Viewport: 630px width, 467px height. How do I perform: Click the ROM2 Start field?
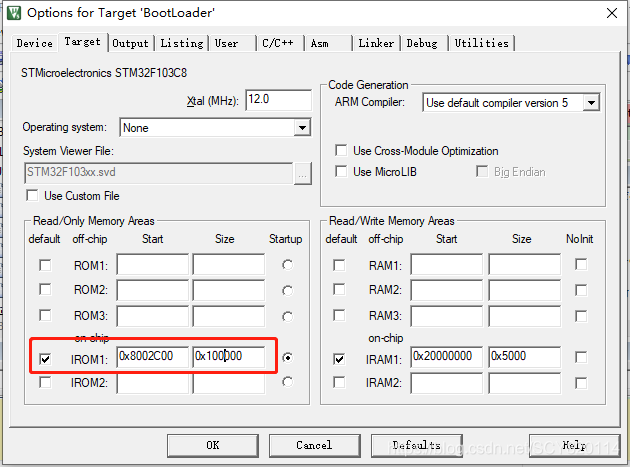(x=152, y=290)
